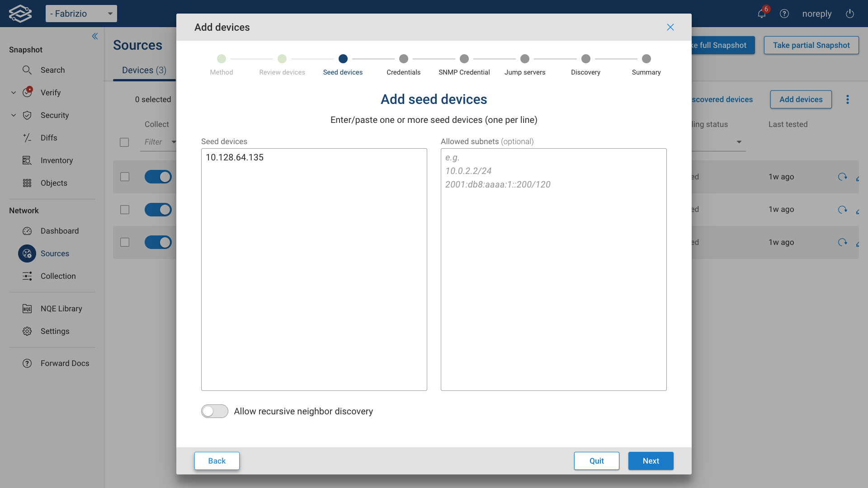Click the stepper dot for Jump servers
This screenshot has width=868, height=488.
525,59
